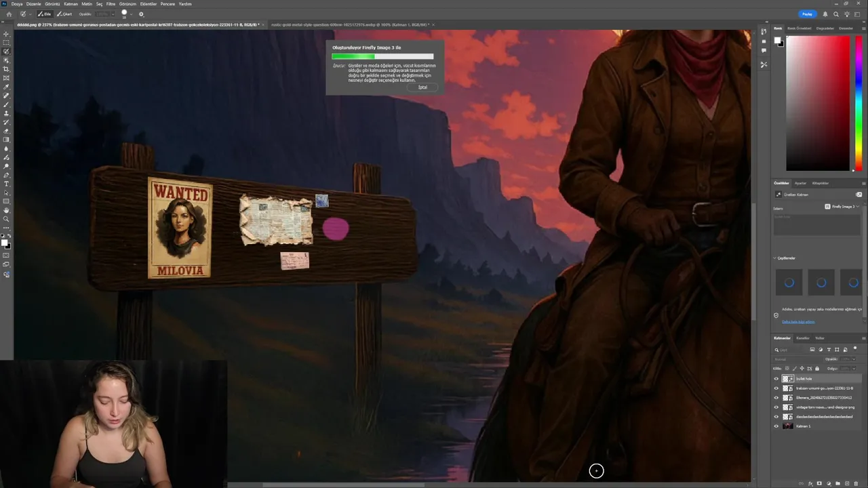868x488 pixels.
Task: Select the Clone Stamp tool
Action: [6, 113]
